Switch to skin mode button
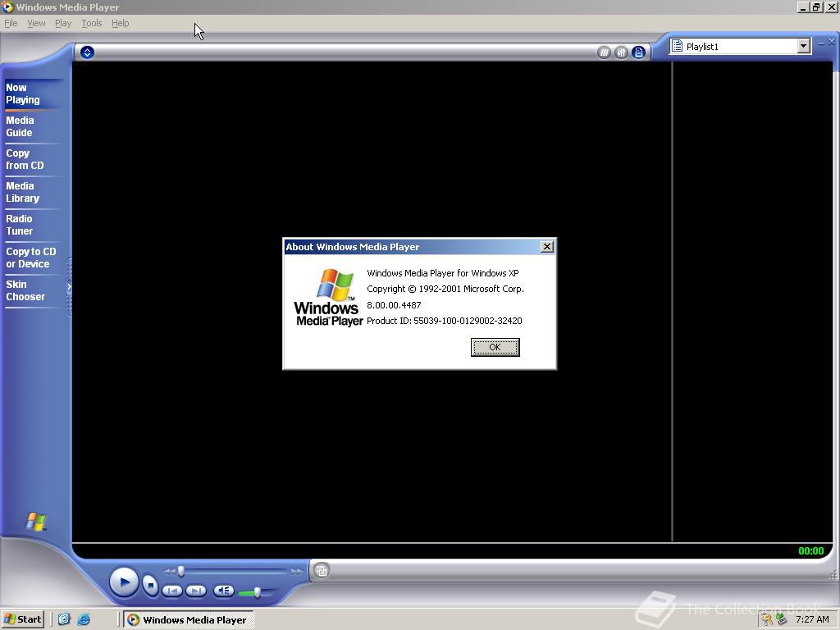The width and height of the screenshot is (840, 630). point(322,571)
